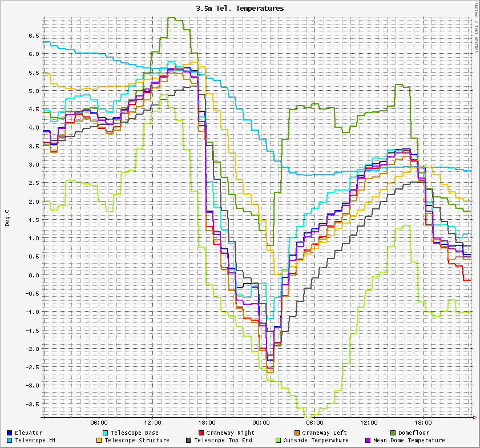Select the 'Mean Dome Temperature' legend label
Screen dimensions: 480x448
click(409, 440)
